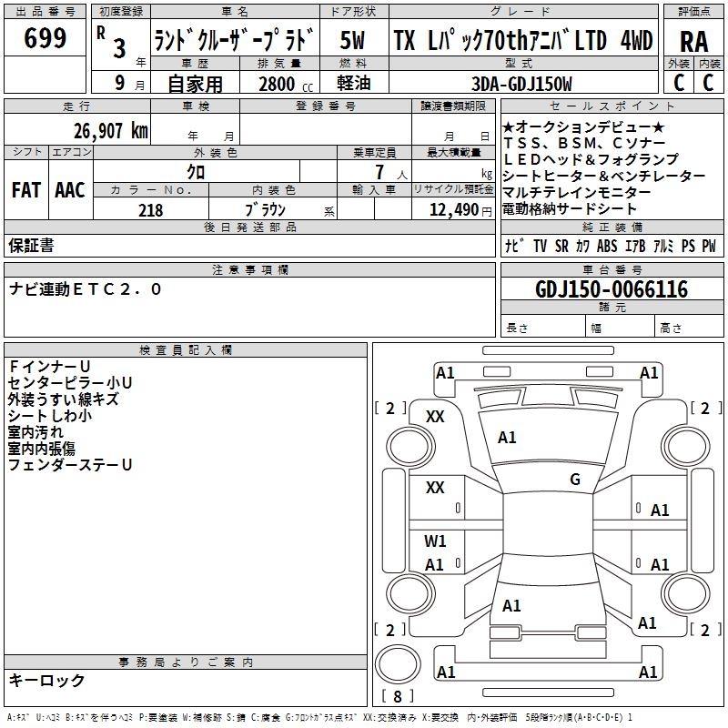This screenshot has height=728, width=728.
Task: Click the star-marked オークションデビュー sales point
Action: pyautogui.click(x=583, y=127)
